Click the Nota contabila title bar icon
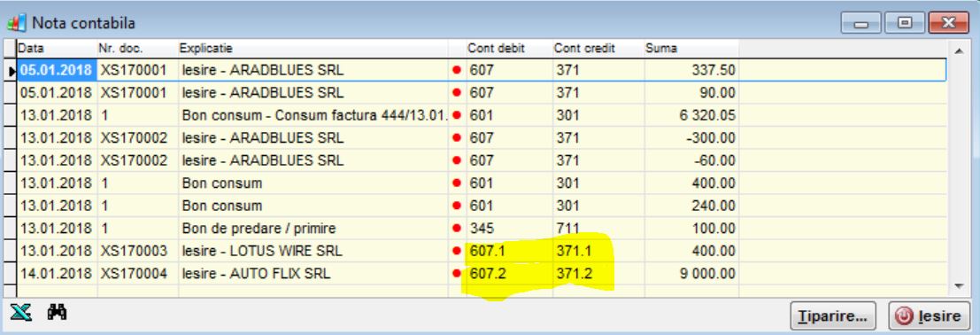This screenshot has width=980, height=335. coord(16,24)
